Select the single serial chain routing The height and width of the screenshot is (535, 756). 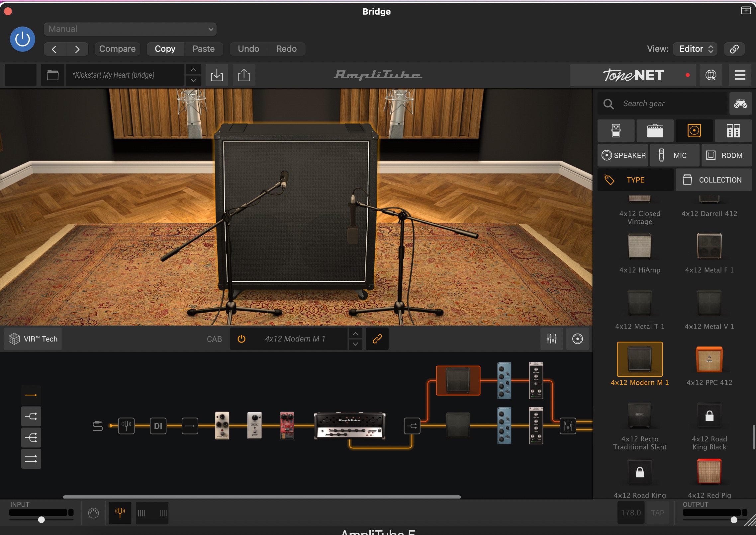tap(31, 395)
